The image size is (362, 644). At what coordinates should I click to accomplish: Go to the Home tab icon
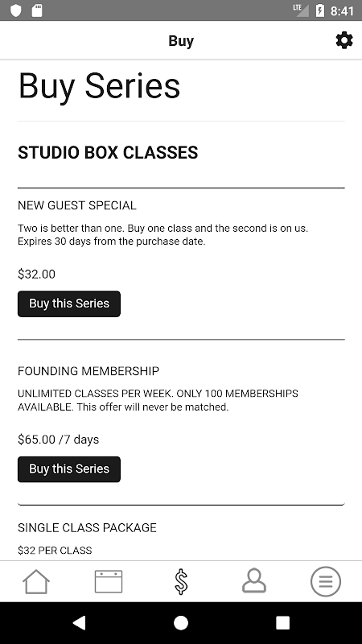(x=36, y=581)
